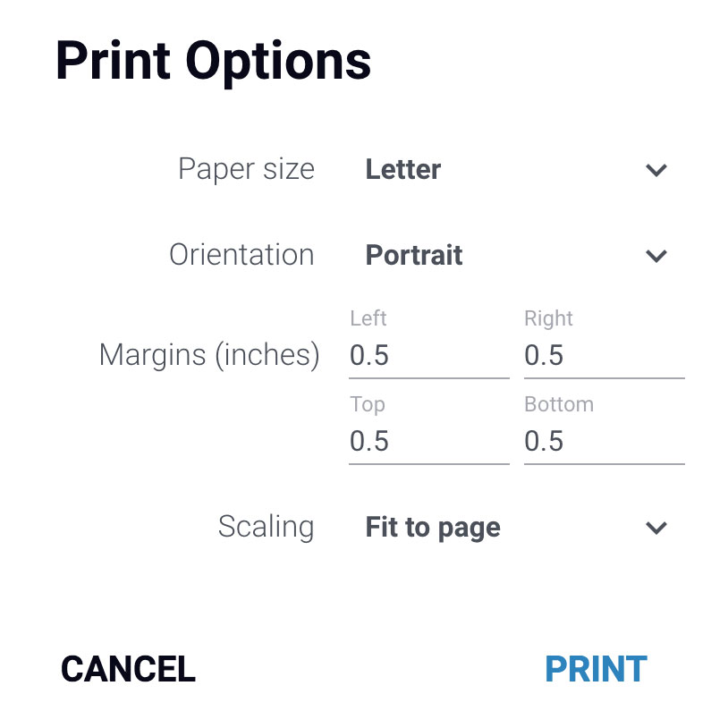Click the Paper size label
This screenshot has width=728, height=728.
(247, 169)
